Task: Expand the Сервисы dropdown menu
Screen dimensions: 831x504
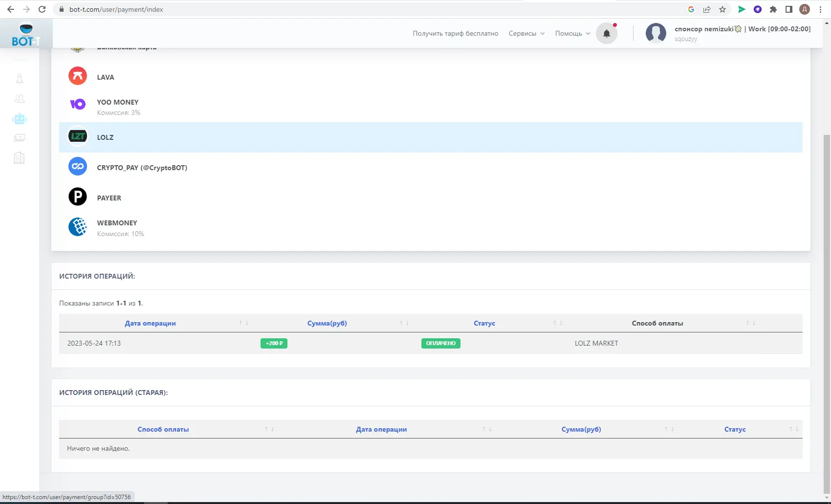Action: [526, 33]
